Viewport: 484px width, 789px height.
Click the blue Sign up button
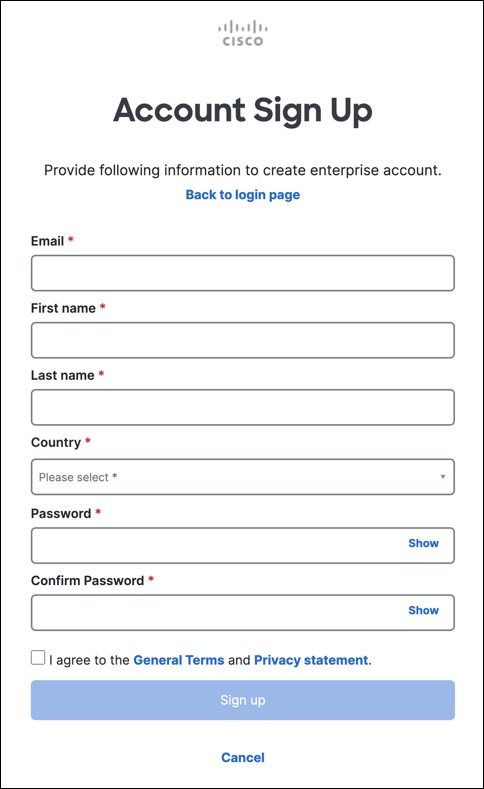point(243,700)
